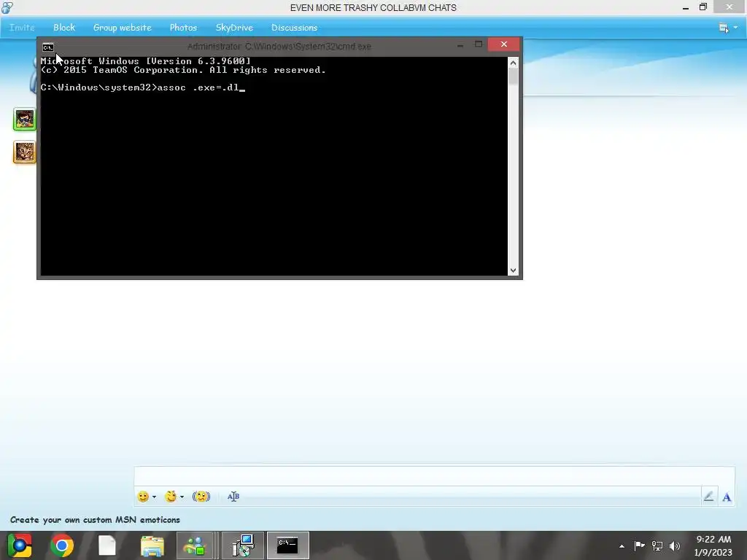
Task: Click the text translation AB icon
Action: point(233,497)
